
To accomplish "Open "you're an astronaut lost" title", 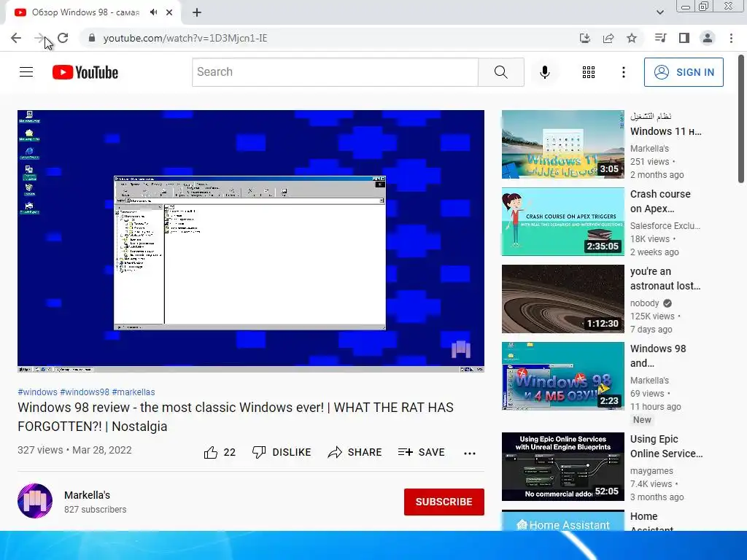I will (665, 279).
